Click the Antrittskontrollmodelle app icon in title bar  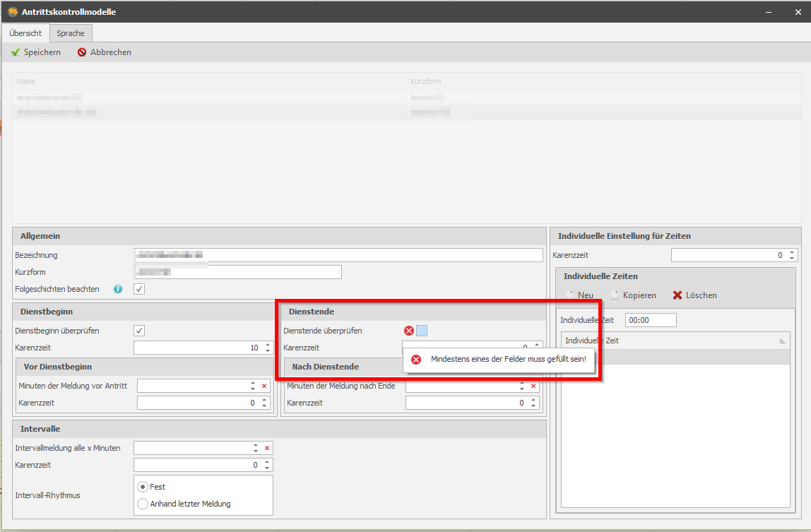(x=13, y=12)
